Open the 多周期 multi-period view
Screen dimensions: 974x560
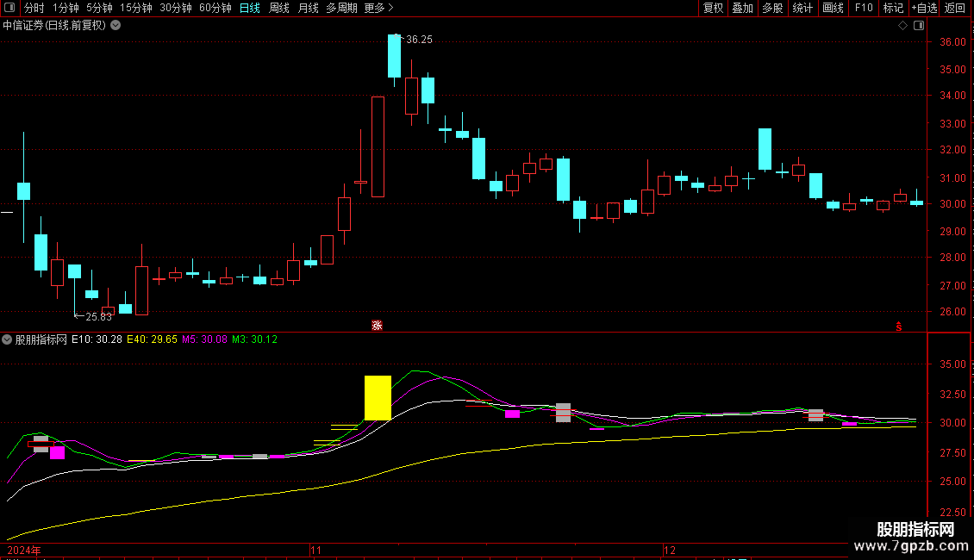341,8
